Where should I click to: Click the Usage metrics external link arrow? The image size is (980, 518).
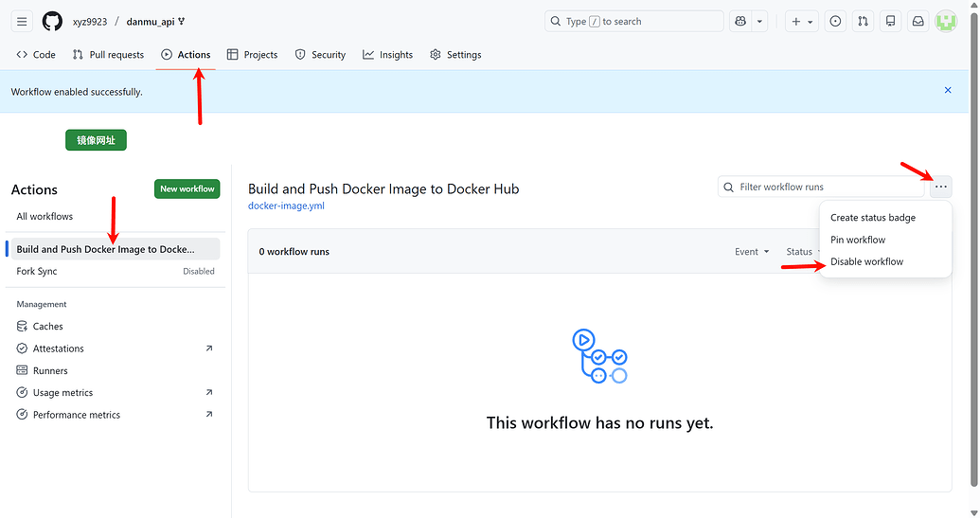[x=208, y=392]
